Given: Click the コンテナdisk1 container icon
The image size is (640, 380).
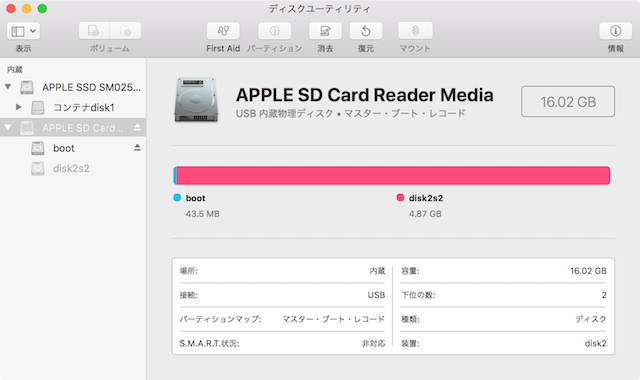Looking at the screenshot, I should [x=38, y=107].
